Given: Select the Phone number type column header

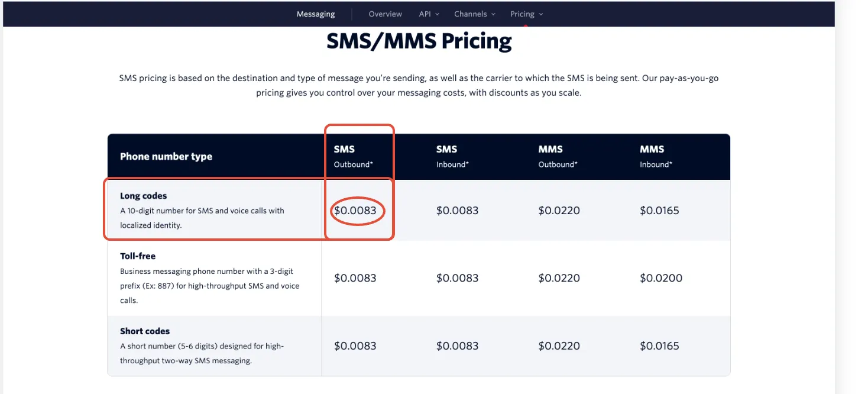Looking at the screenshot, I should [166, 157].
